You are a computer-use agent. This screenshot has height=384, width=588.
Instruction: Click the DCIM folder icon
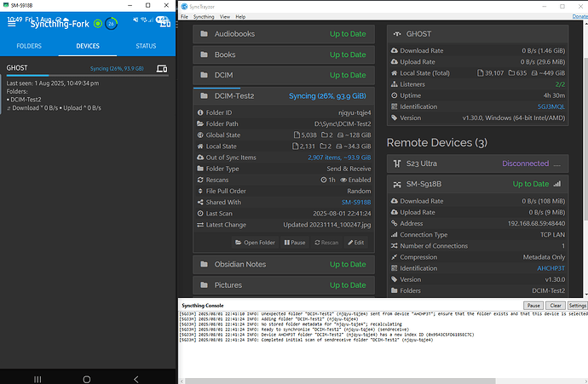coord(204,75)
